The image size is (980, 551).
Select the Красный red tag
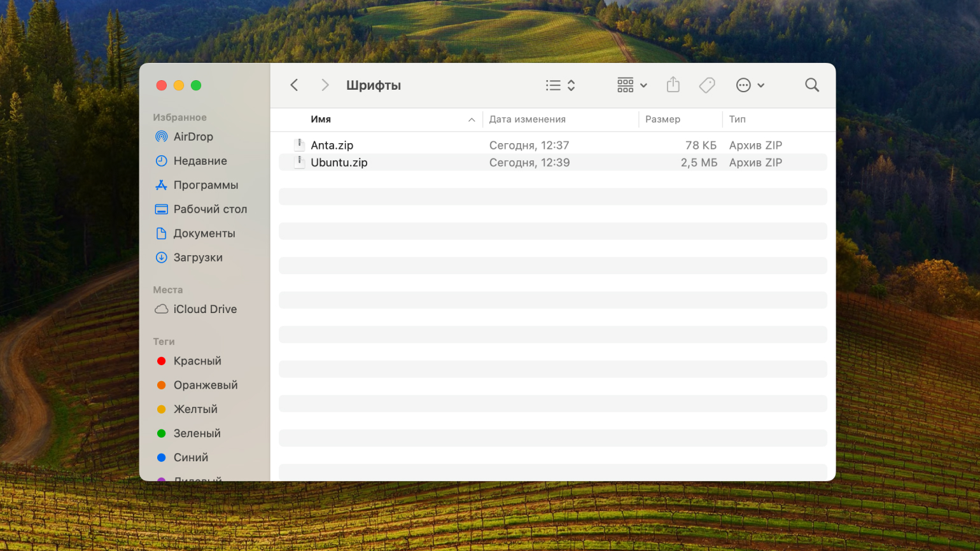[197, 361]
